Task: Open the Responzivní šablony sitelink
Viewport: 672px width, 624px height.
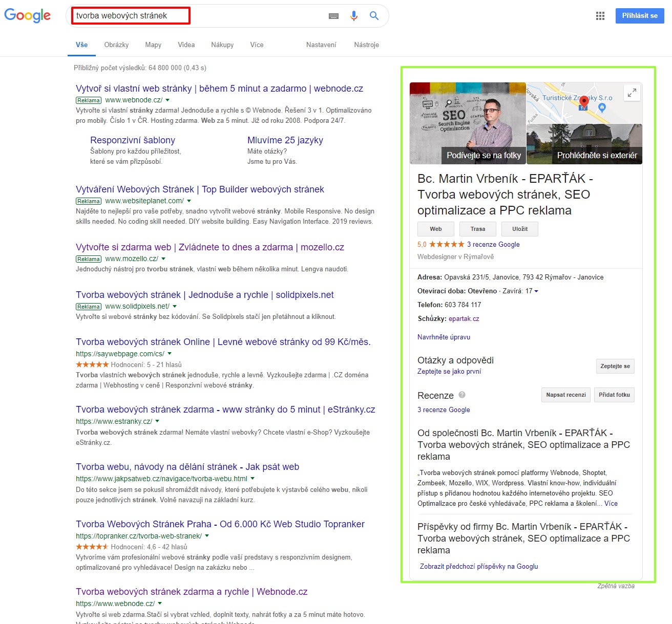Action: click(x=133, y=140)
